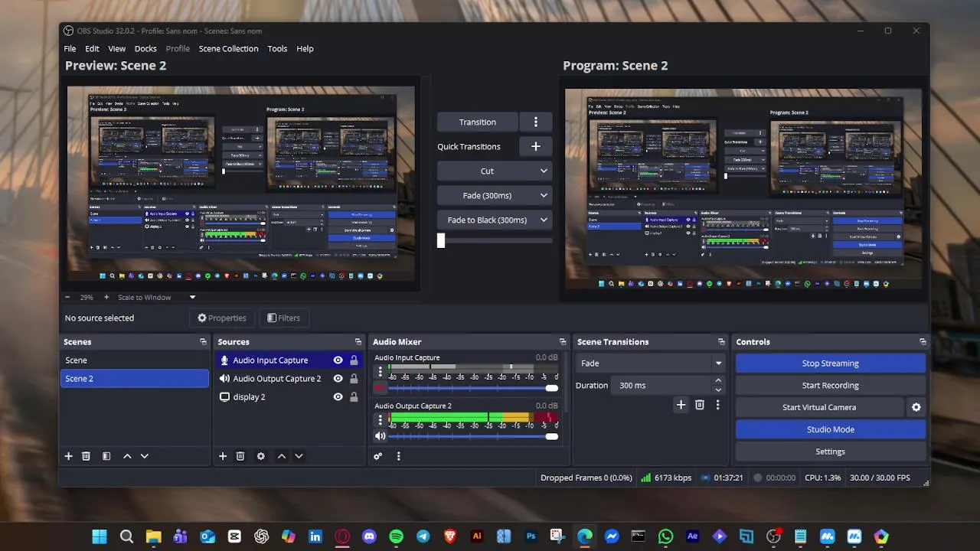This screenshot has height=551, width=980.
Task: Open the Tools menu
Action: (277, 48)
